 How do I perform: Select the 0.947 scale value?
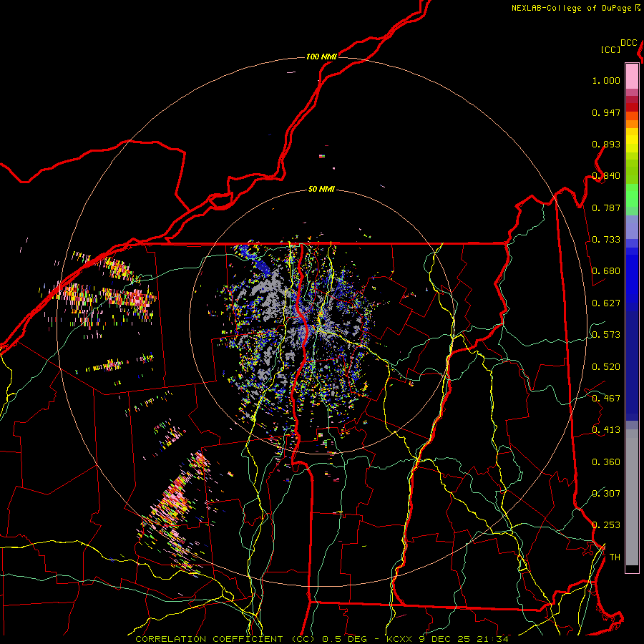[x=606, y=112]
